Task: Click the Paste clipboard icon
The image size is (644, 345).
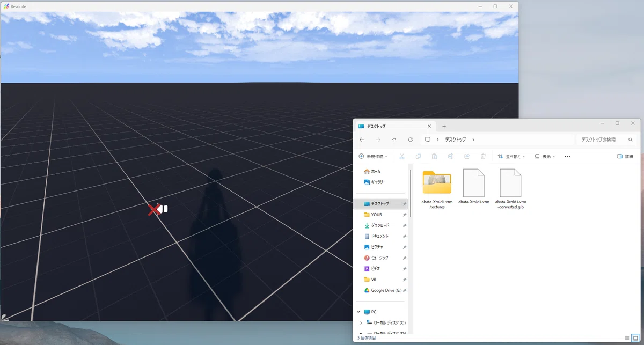Action: pyautogui.click(x=435, y=156)
